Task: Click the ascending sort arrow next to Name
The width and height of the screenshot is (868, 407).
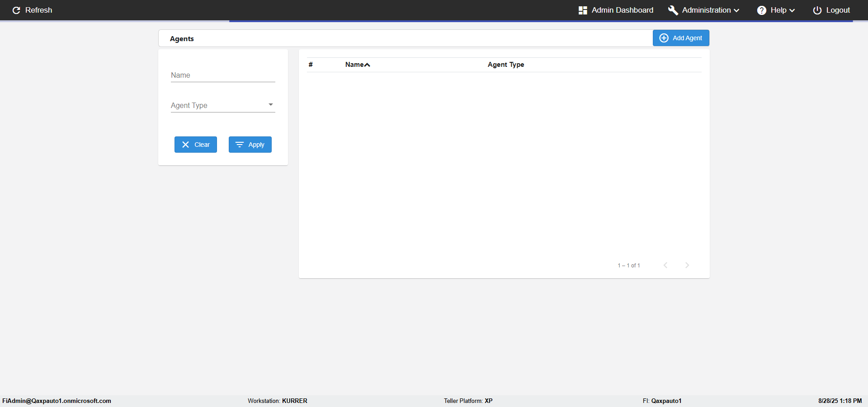Action: tap(367, 65)
